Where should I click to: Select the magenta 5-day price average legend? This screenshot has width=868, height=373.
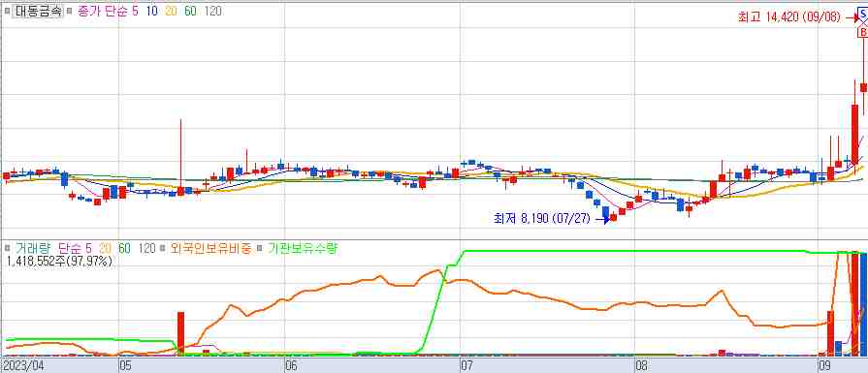point(136,11)
